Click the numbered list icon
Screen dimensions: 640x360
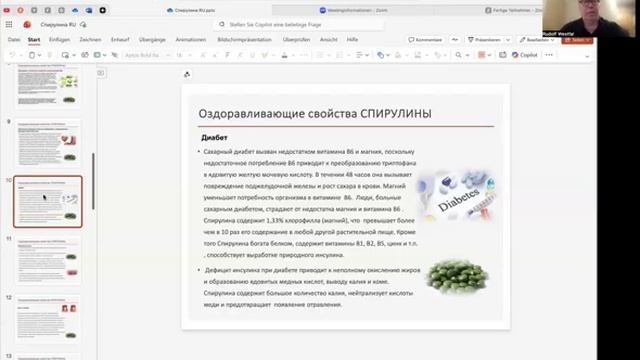click(x=339, y=55)
